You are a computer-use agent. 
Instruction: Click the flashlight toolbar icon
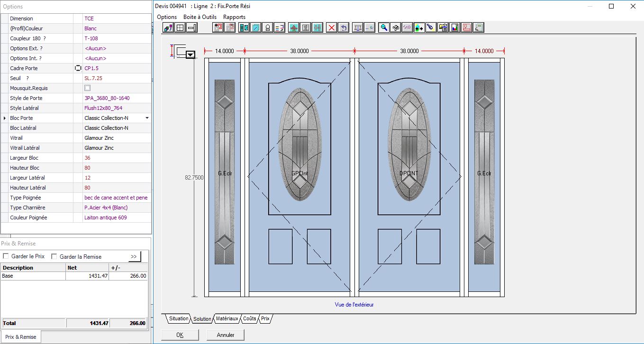click(431, 28)
